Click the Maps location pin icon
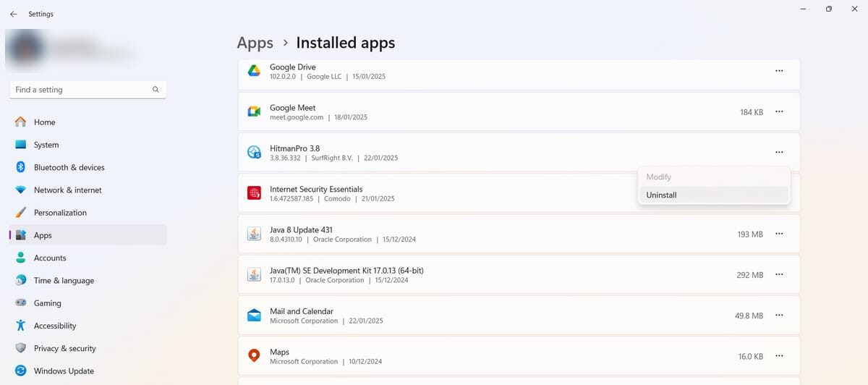 [254, 356]
